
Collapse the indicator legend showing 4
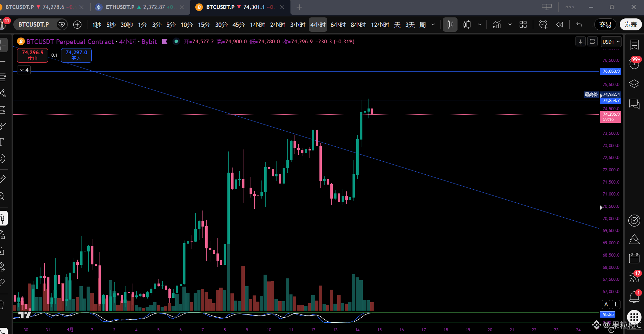[24, 70]
